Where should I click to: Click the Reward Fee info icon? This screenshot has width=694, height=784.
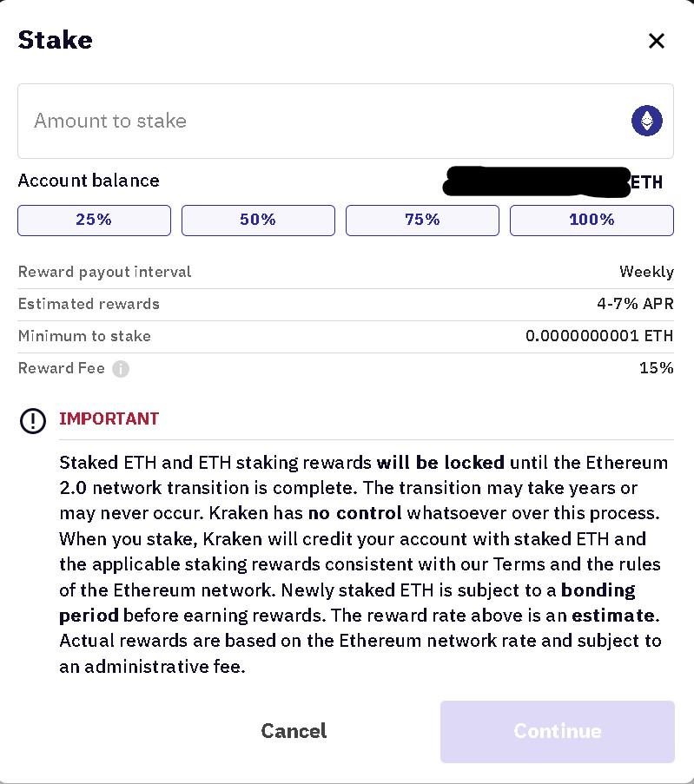click(121, 369)
